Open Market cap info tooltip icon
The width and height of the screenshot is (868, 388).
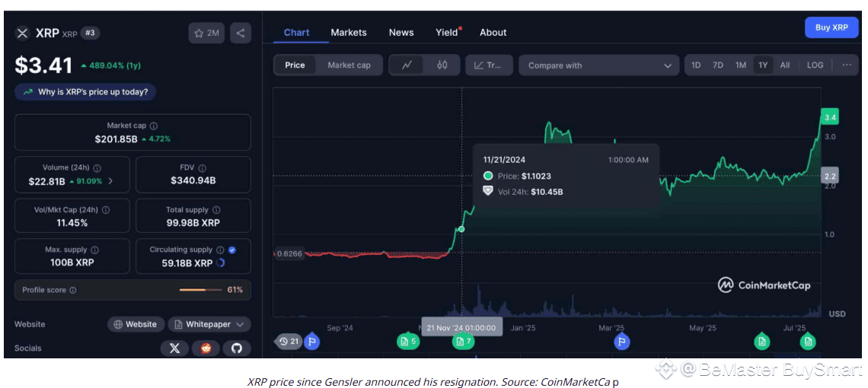[x=154, y=126]
